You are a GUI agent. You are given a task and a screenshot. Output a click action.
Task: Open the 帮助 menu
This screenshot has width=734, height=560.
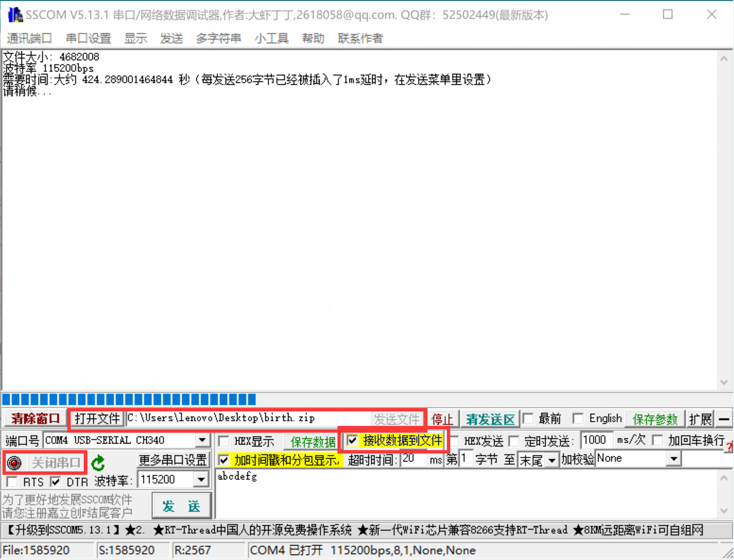[313, 38]
